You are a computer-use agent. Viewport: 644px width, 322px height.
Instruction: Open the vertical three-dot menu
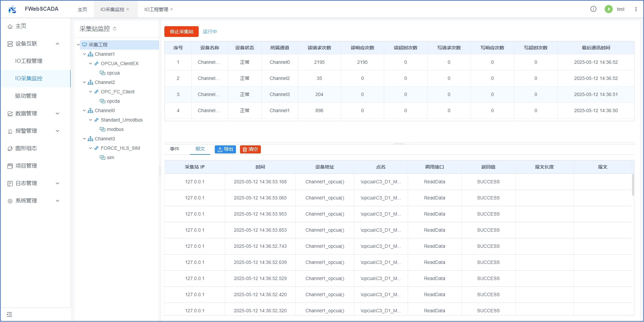(x=636, y=9)
